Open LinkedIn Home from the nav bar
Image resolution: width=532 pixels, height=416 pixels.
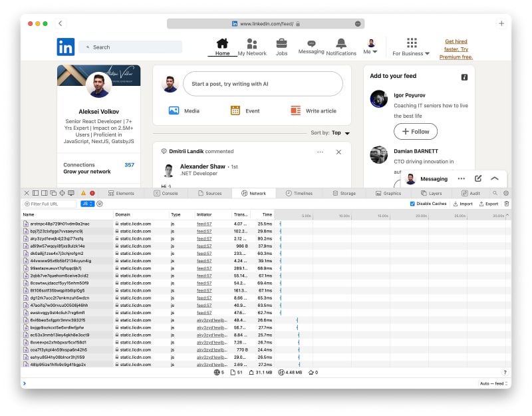pos(222,47)
